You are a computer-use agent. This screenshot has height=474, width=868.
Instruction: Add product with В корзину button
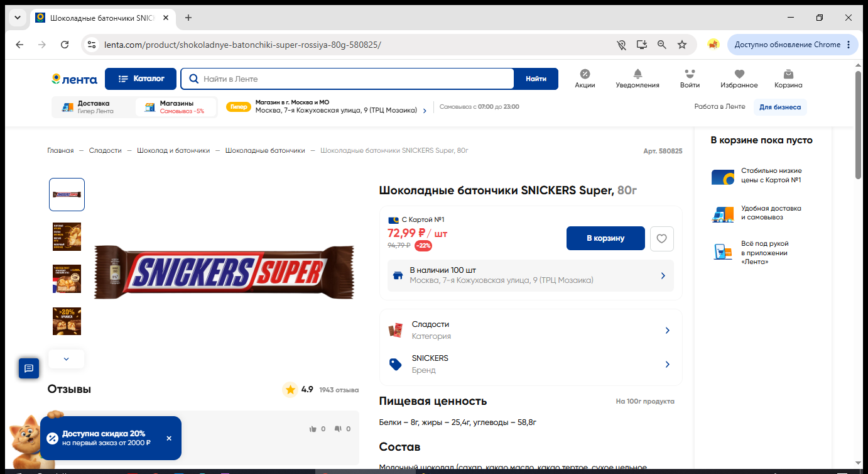click(x=605, y=238)
